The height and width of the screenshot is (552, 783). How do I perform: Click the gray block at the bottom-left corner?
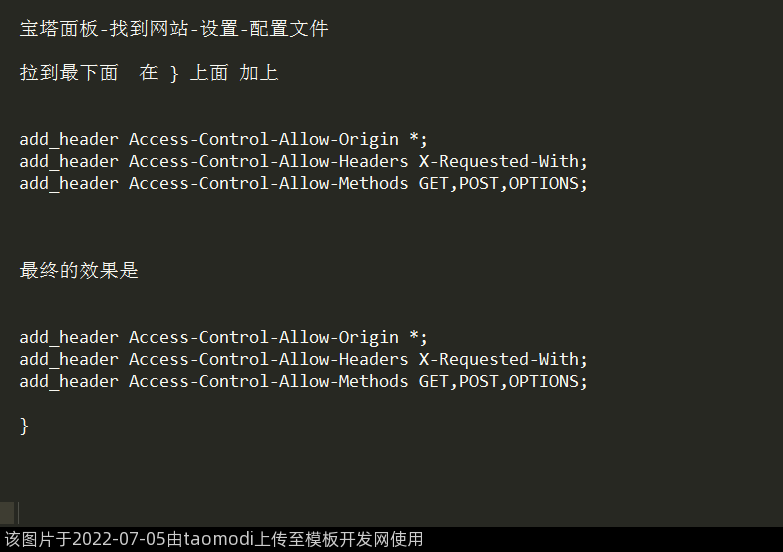[7, 513]
